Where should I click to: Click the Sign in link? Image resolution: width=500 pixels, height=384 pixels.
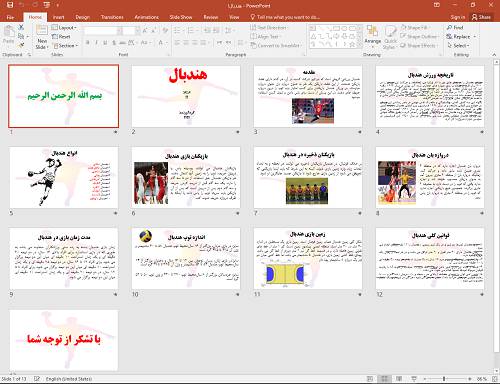click(x=458, y=17)
